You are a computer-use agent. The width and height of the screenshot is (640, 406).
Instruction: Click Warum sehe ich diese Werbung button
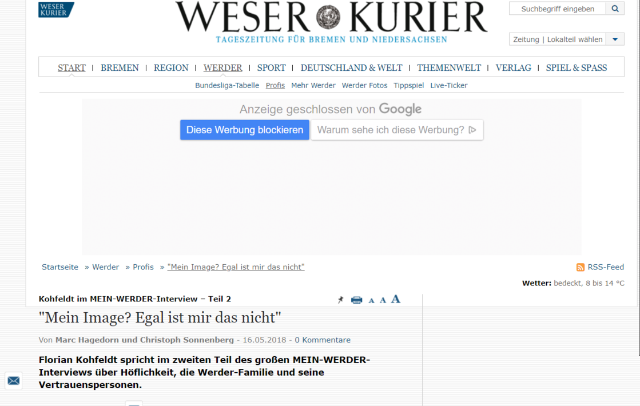[397, 130]
